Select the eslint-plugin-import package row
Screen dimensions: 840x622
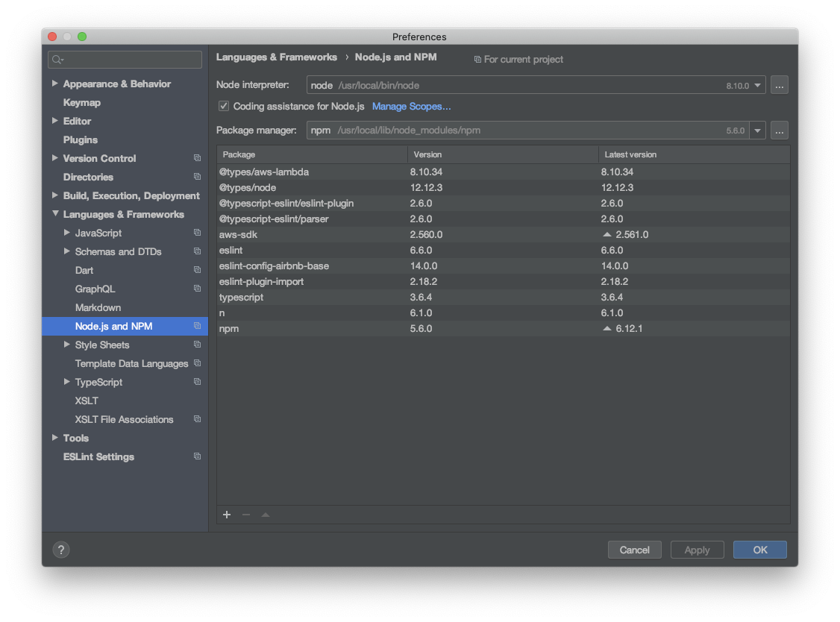(503, 281)
